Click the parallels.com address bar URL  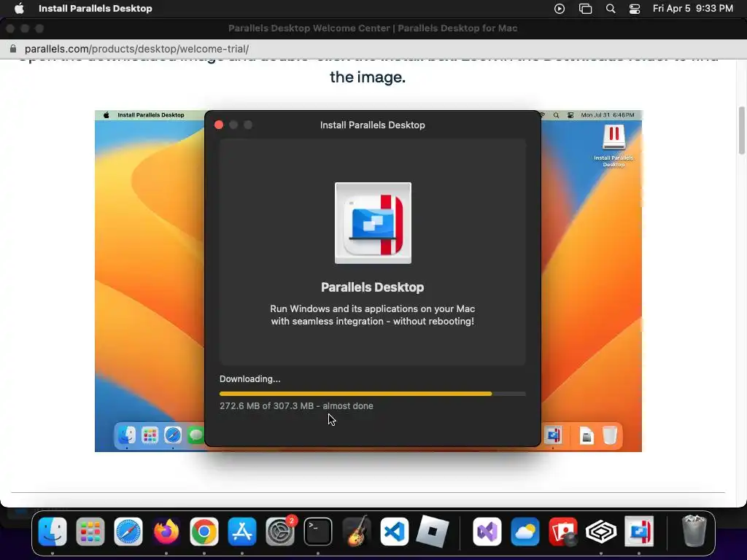point(136,49)
